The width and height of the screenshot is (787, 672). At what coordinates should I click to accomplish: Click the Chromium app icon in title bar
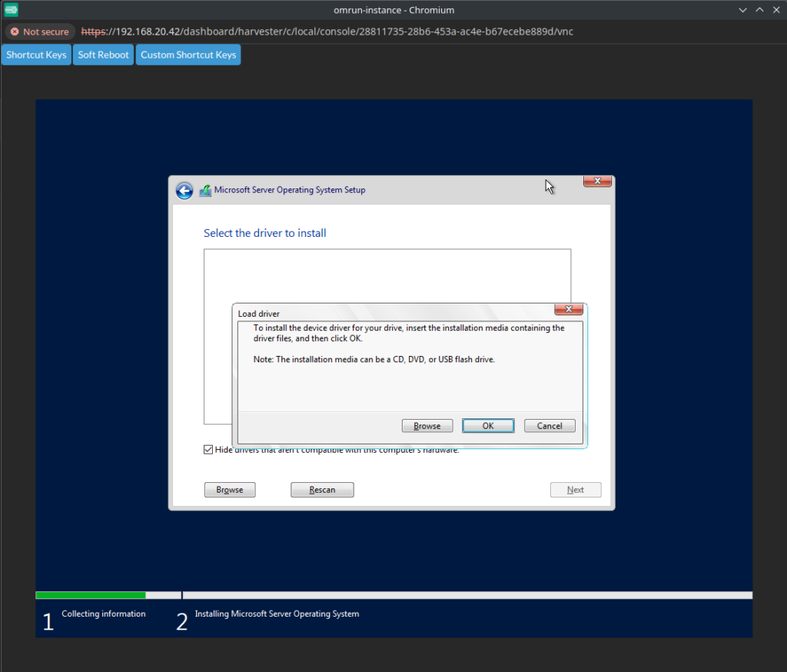11,9
